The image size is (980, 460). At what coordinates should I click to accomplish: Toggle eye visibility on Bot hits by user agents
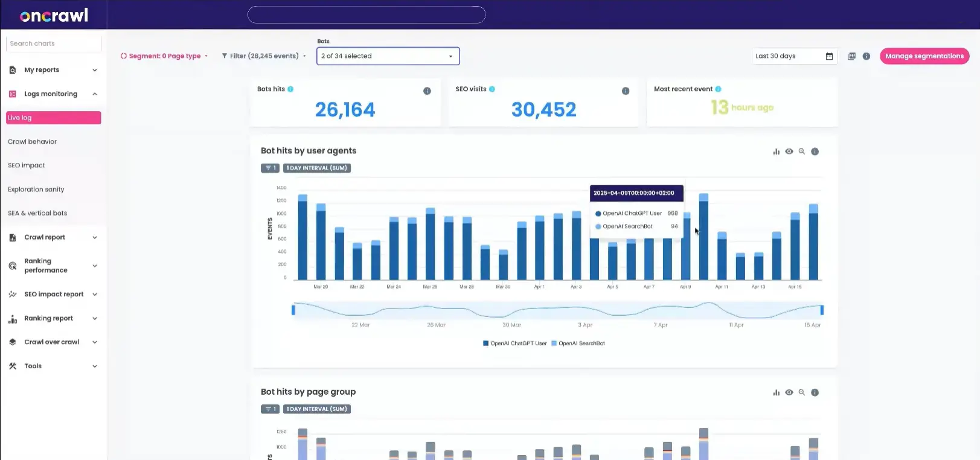tap(789, 152)
